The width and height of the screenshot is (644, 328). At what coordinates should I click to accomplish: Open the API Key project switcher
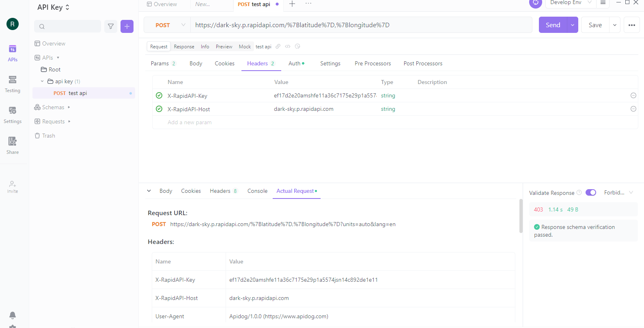[x=54, y=7]
